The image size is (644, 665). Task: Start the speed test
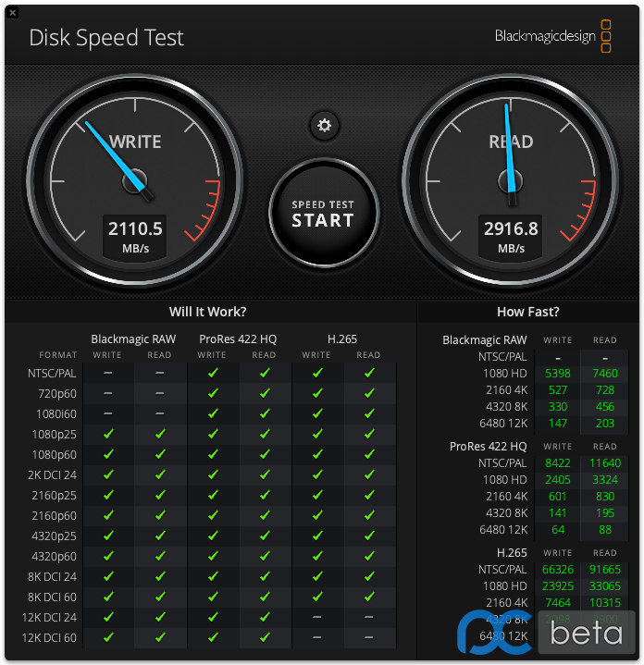point(324,213)
